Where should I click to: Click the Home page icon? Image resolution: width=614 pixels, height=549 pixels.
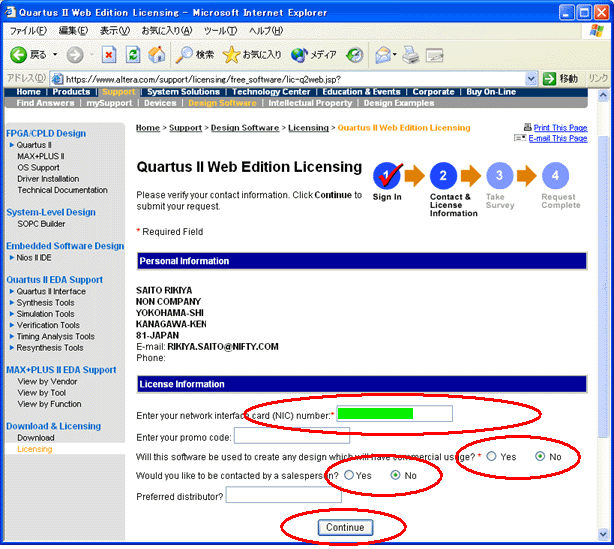coord(156,54)
